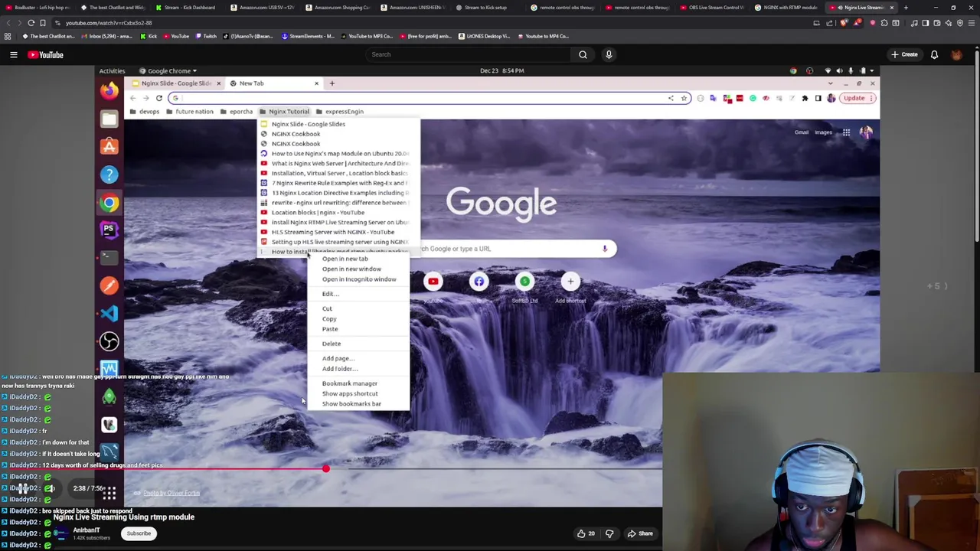Open NGINX Cookbook bookmark, first entry

click(339, 134)
